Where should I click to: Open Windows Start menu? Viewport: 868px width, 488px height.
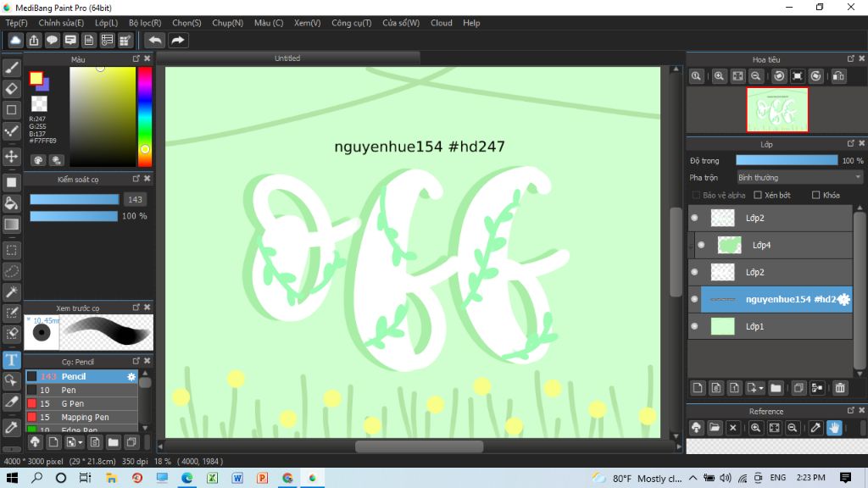pyautogui.click(x=12, y=478)
